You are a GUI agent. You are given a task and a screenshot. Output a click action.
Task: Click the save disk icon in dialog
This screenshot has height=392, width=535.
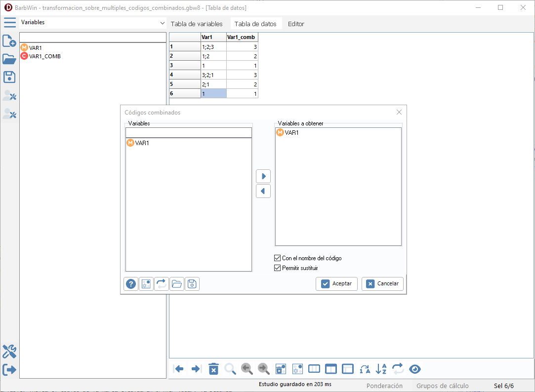192,284
